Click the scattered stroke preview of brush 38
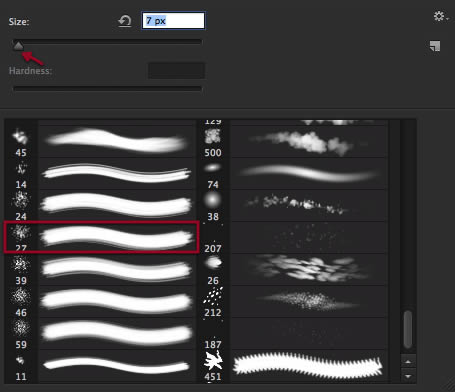 pos(297,204)
